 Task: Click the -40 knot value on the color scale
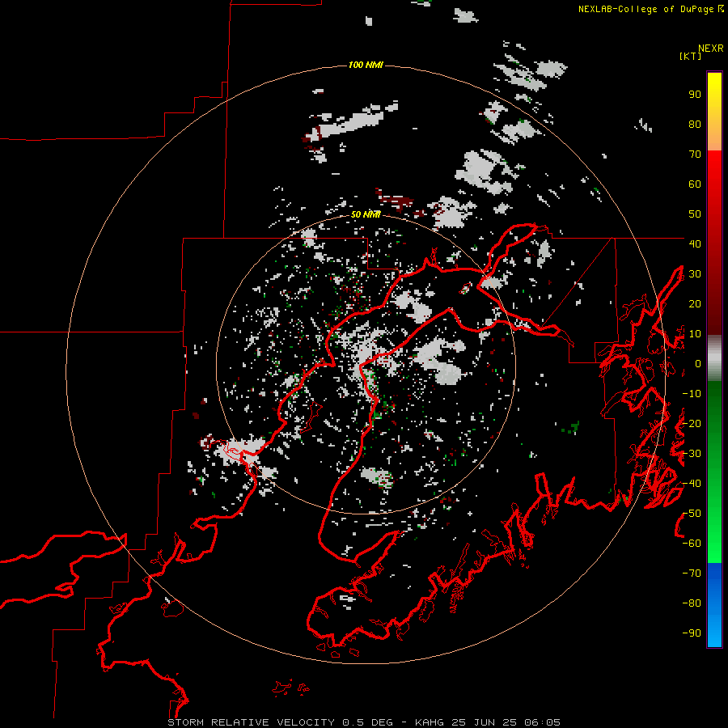(x=692, y=484)
